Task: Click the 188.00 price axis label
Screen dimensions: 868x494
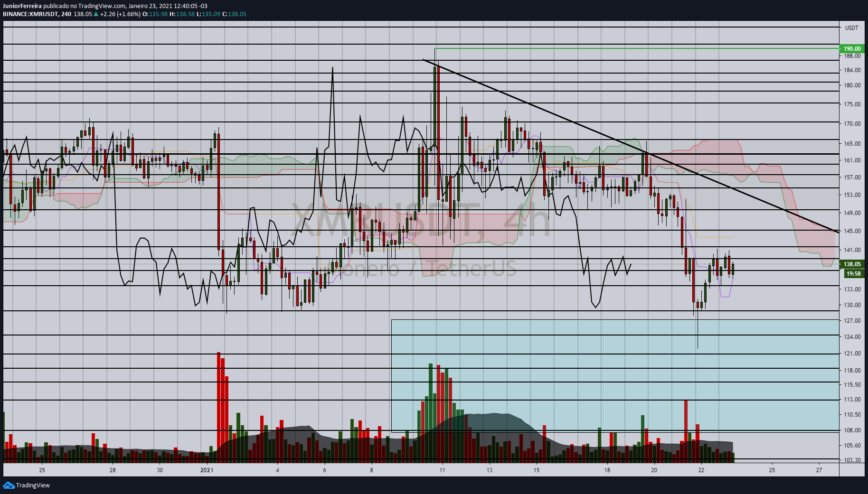Action: [x=852, y=56]
